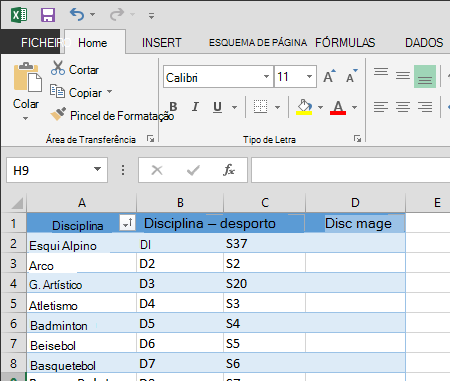
Task: Select column D header
Action: (x=355, y=203)
